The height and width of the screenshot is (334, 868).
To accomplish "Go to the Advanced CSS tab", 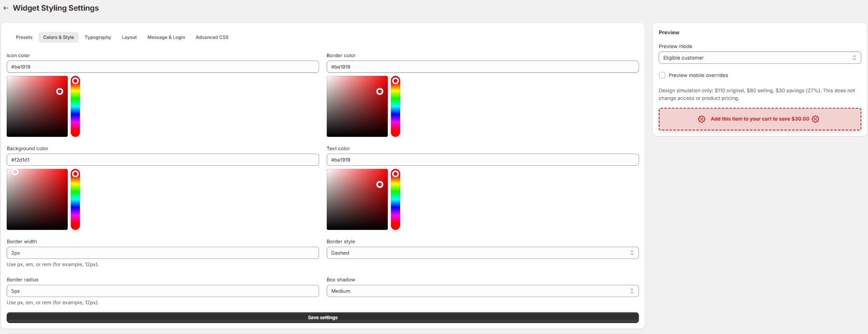I will point(212,37).
